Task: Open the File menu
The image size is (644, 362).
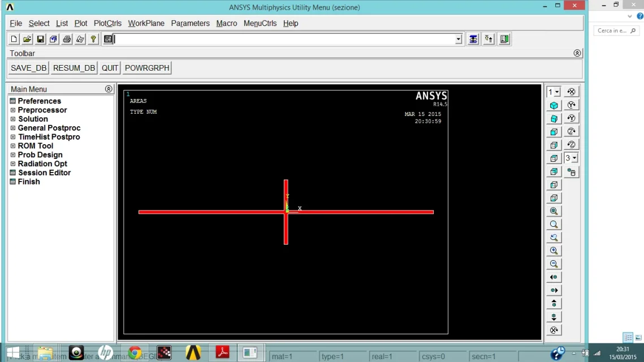Action: (x=16, y=23)
